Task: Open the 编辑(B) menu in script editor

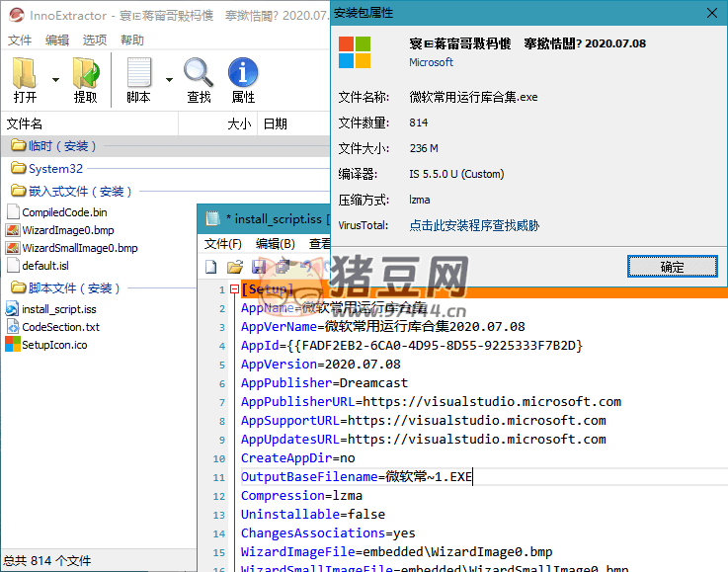Action: (x=275, y=244)
